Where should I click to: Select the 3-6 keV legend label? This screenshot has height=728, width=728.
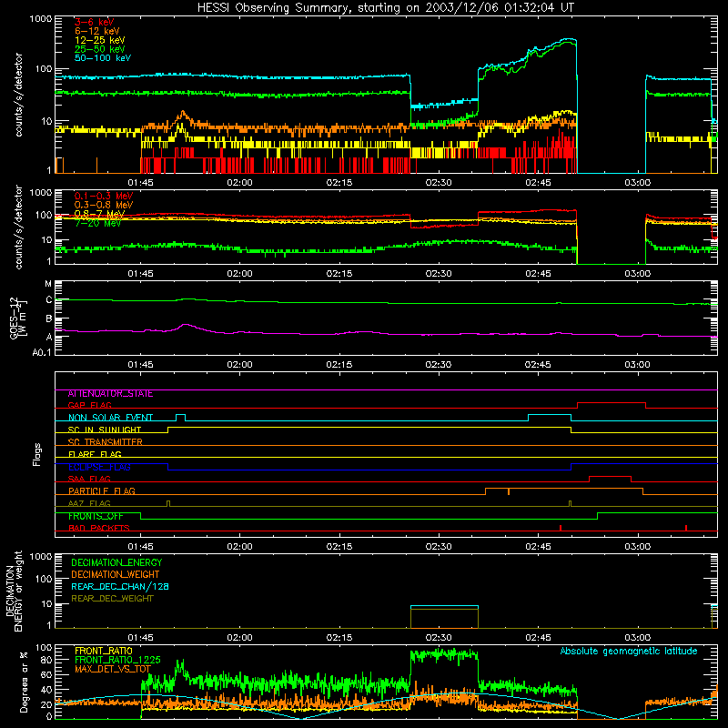click(95, 22)
